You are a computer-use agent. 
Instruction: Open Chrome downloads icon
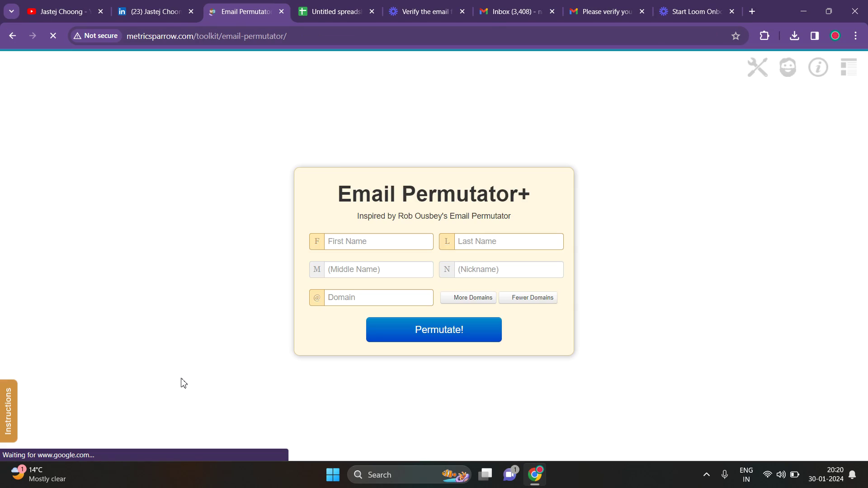(794, 36)
